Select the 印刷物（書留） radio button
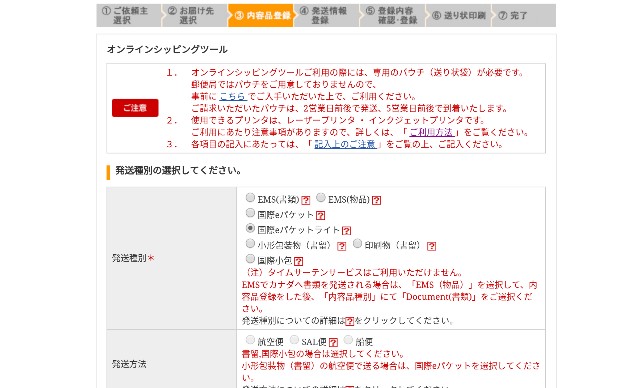Image resolution: width=640 pixels, height=388 pixels. coord(357,244)
